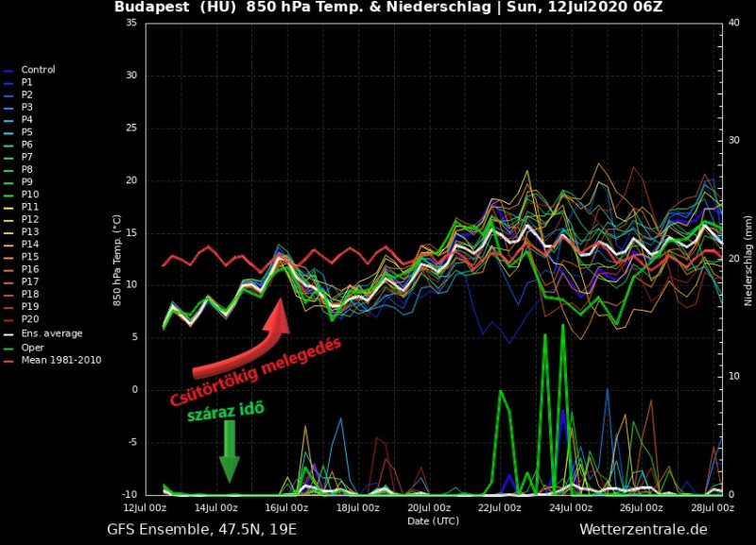Viewport: 756px width, 545px height.
Task: Click the 20Jul 00z date tick
Action: (x=435, y=507)
